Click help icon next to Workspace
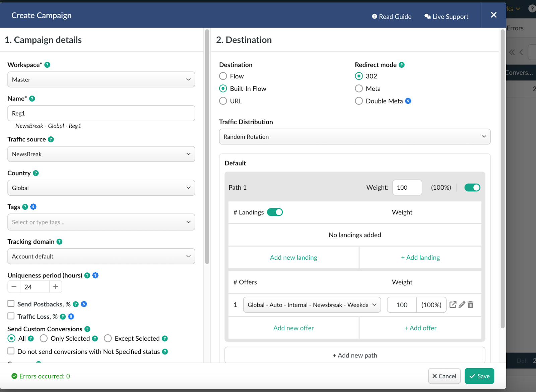The height and width of the screenshot is (392, 536). (x=47, y=65)
